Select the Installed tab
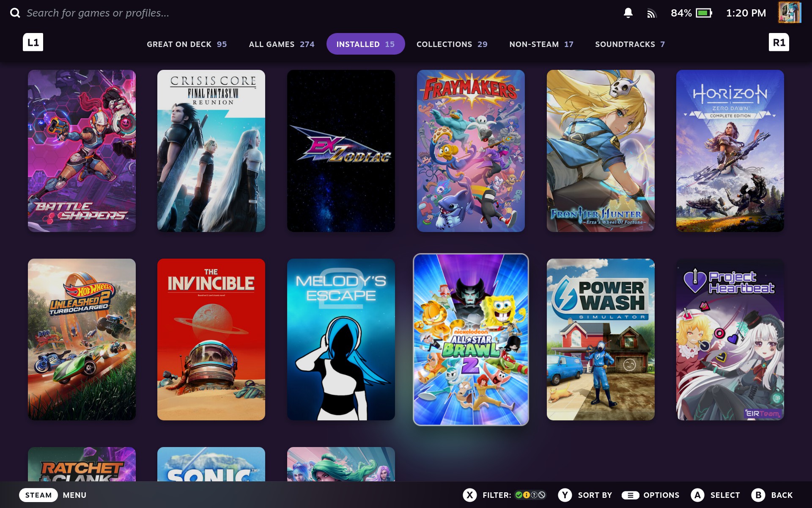This screenshot has width=812, height=508. coord(365,44)
